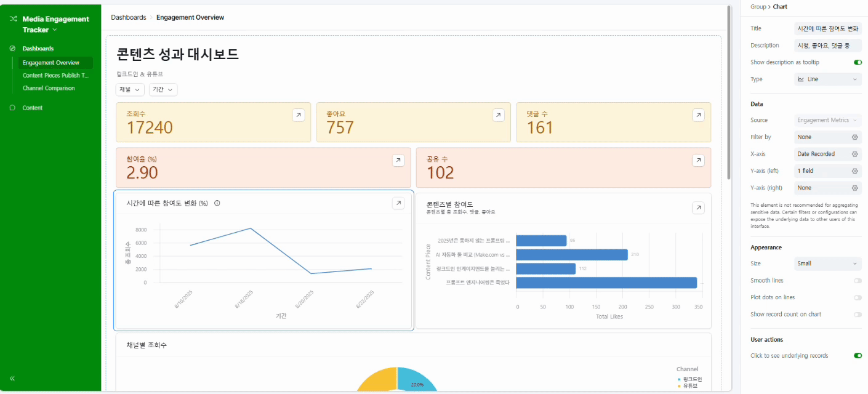Click the line chart peak at 8/18/2025

click(x=251, y=228)
